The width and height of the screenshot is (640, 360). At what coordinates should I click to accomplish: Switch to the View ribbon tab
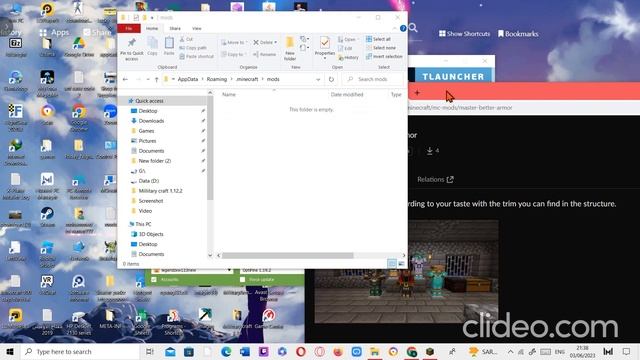pyautogui.click(x=197, y=28)
